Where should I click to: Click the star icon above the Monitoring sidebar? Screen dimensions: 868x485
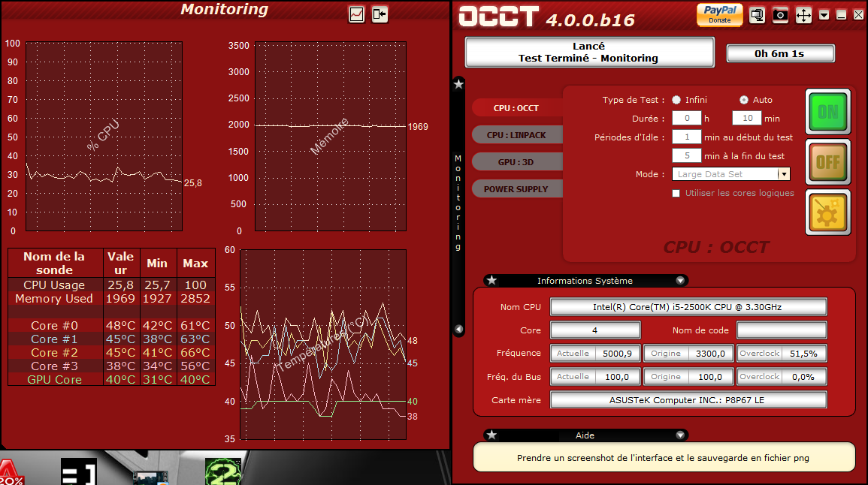(x=458, y=84)
